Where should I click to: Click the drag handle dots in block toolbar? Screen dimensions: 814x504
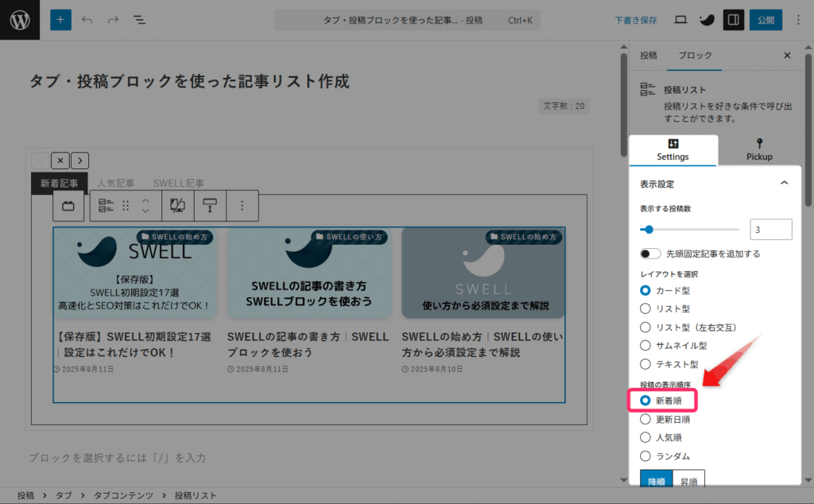pos(126,206)
